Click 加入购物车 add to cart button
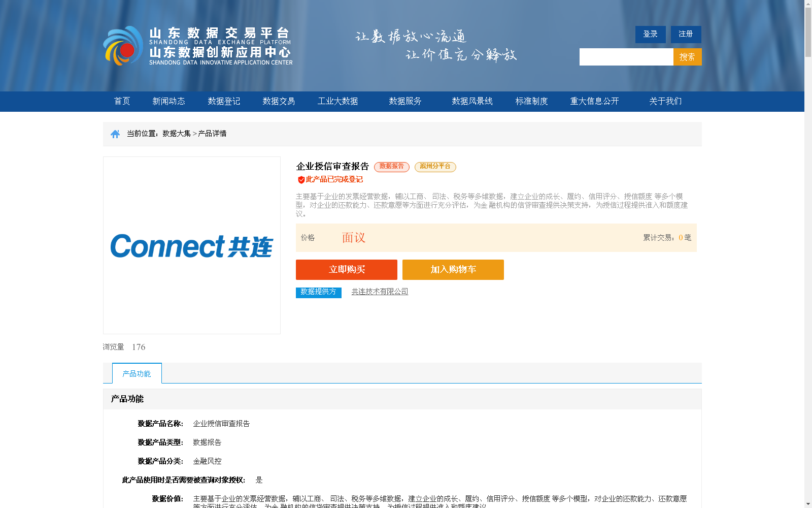The width and height of the screenshot is (812, 508). coord(453,270)
